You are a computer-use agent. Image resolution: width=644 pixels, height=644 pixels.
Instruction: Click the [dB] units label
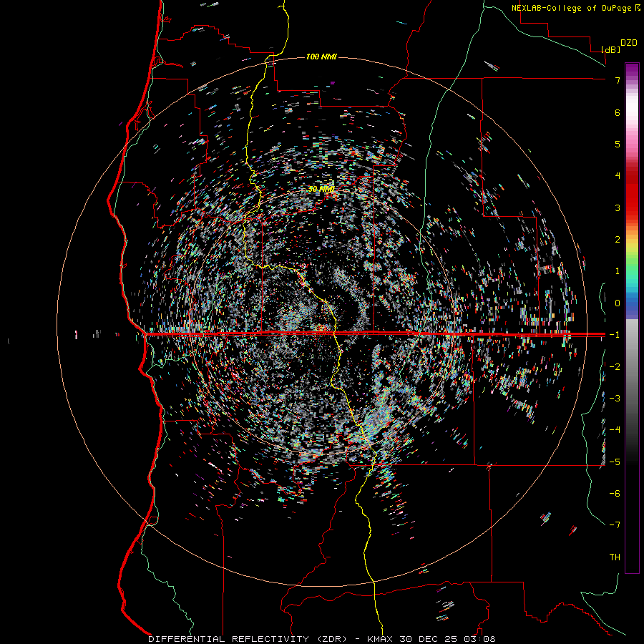(x=611, y=49)
